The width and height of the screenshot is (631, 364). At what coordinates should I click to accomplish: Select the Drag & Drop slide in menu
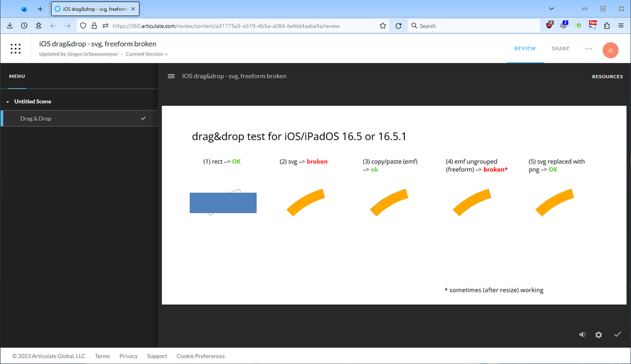(80, 119)
